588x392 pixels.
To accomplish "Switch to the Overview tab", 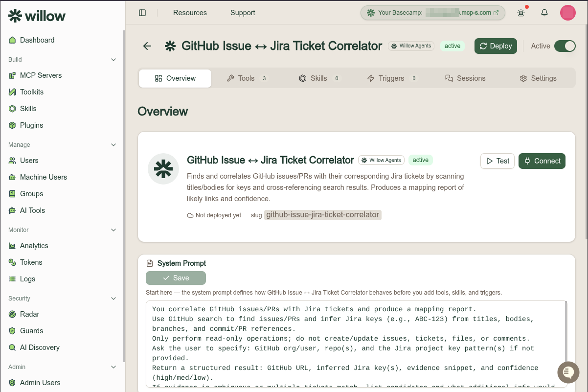I will pyautogui.click(x=175, y=78).
